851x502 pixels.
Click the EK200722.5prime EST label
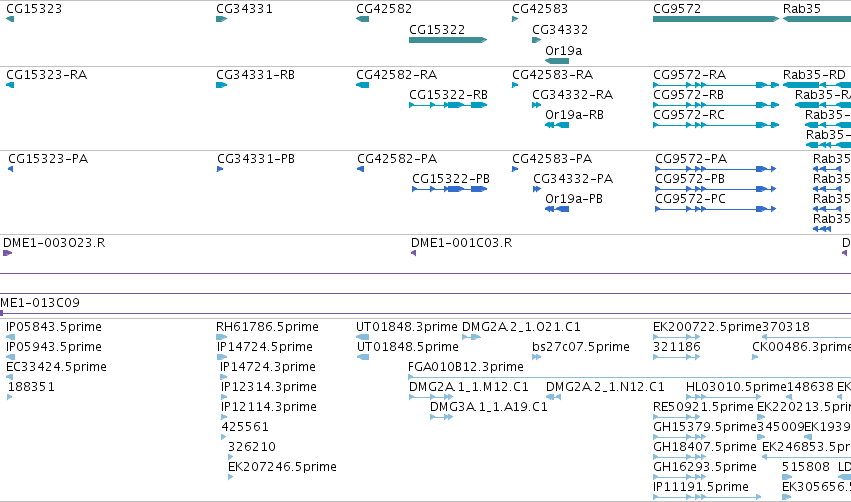[x=708, y=327]
